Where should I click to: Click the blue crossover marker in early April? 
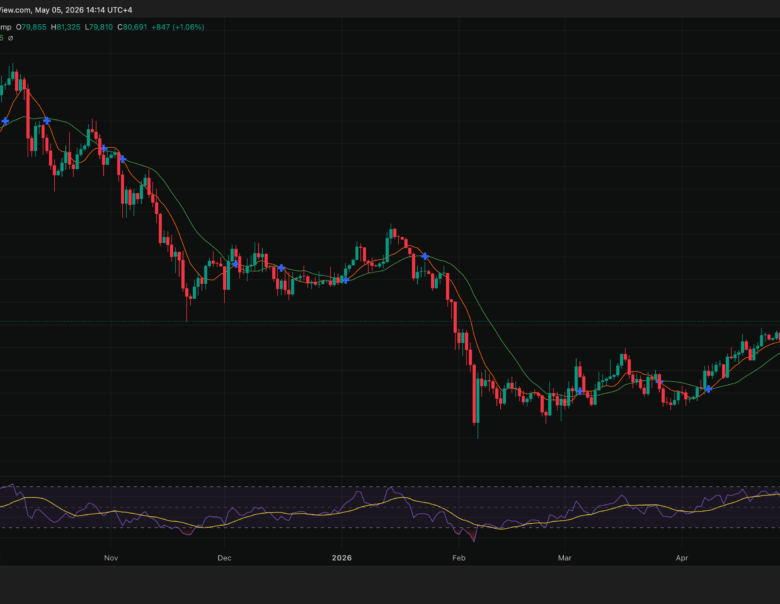708,389
